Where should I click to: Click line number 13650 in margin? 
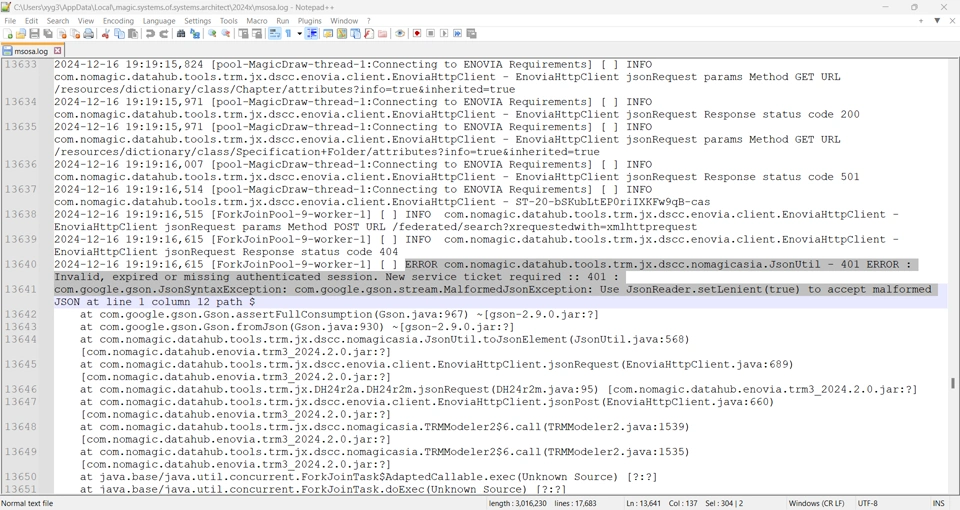21,477
